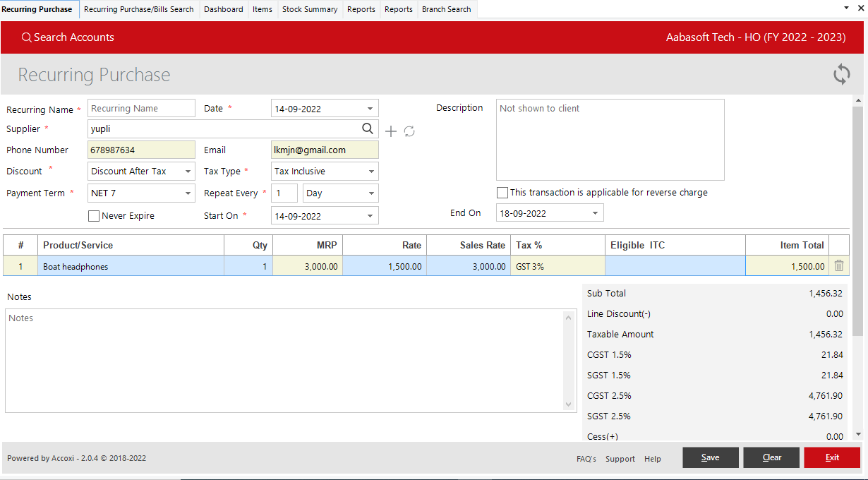Click the Search Accounts magnifier icon
The height and width of the screenshot is (480, 868).
(x=27, y=37)
